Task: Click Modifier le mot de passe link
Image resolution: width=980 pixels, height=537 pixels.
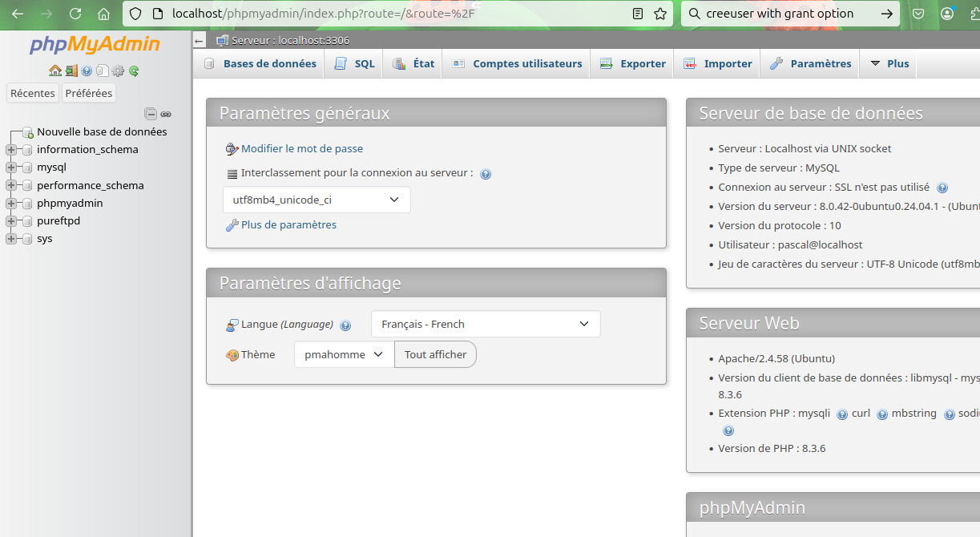Action: 300,148
